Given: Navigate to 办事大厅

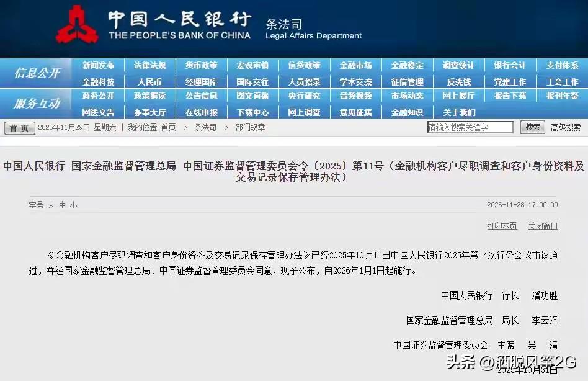Looking at the screenshot, I should coord(149,112).
